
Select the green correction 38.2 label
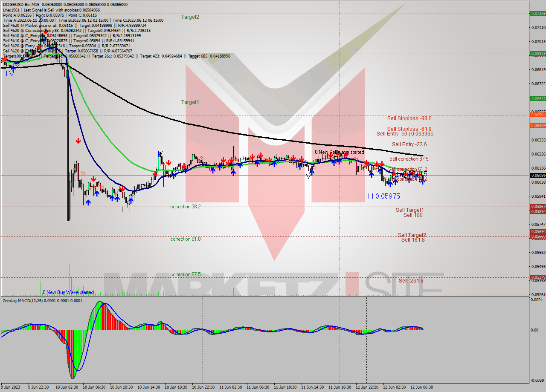[186, 207]
